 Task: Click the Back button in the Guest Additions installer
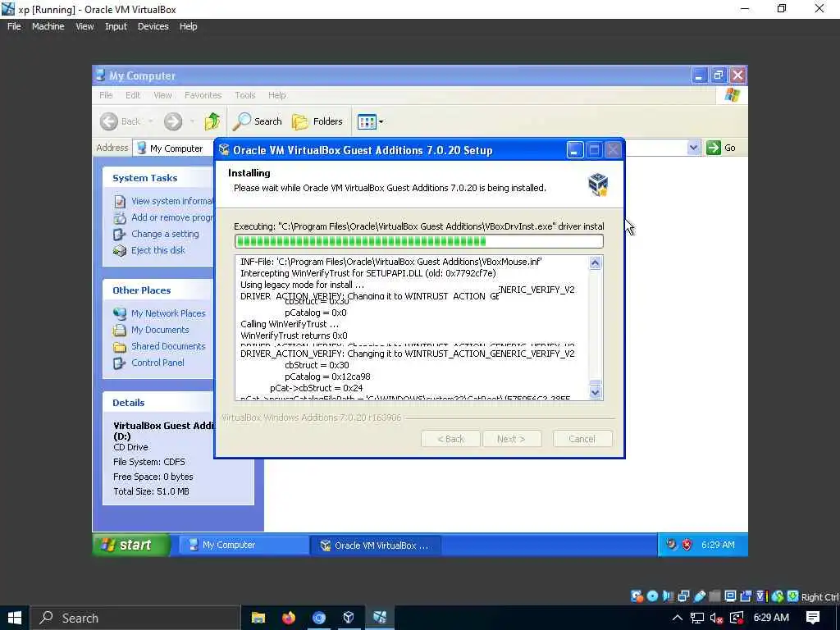[450, 439]
